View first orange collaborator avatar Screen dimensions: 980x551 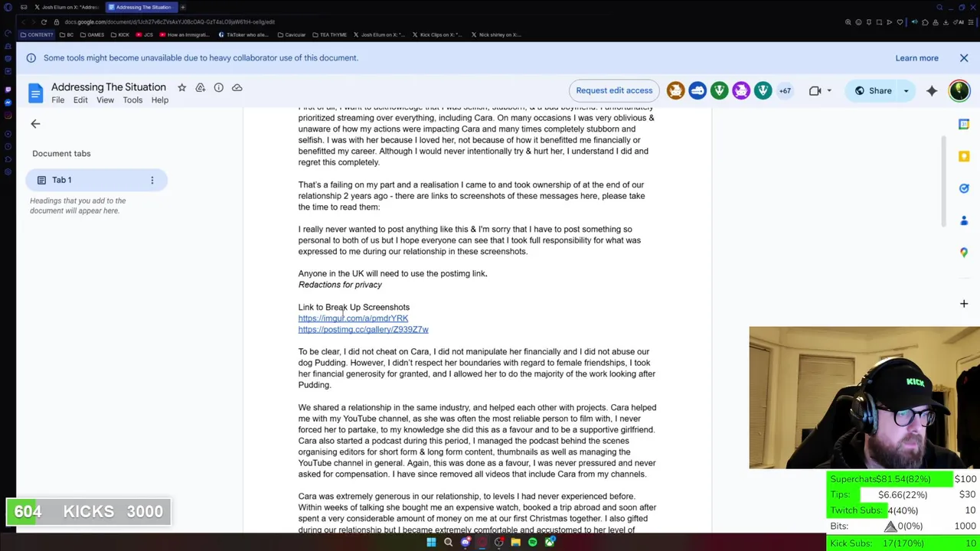675,91
